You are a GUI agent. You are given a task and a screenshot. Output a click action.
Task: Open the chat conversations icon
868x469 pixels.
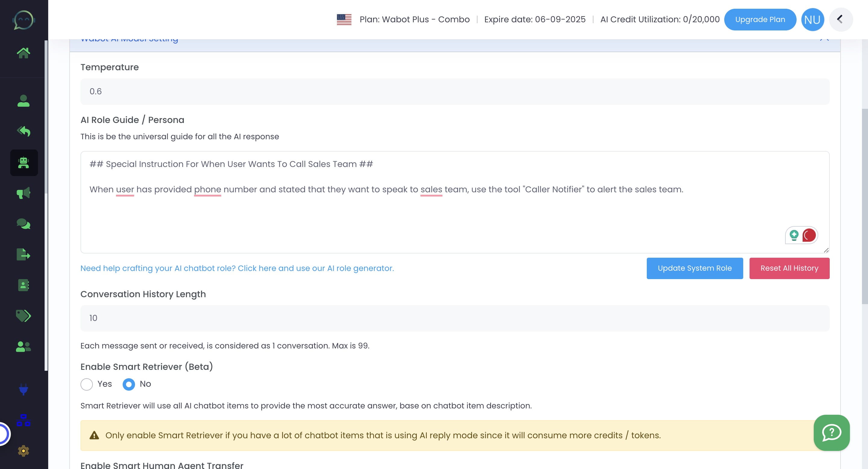click(23, 223)
